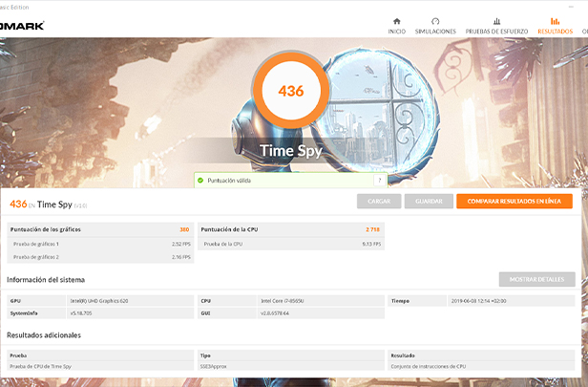The image size is (588, 387).
Task: Click the Prueba de gráficos 2 row
Action: click(x=100, y=257)
